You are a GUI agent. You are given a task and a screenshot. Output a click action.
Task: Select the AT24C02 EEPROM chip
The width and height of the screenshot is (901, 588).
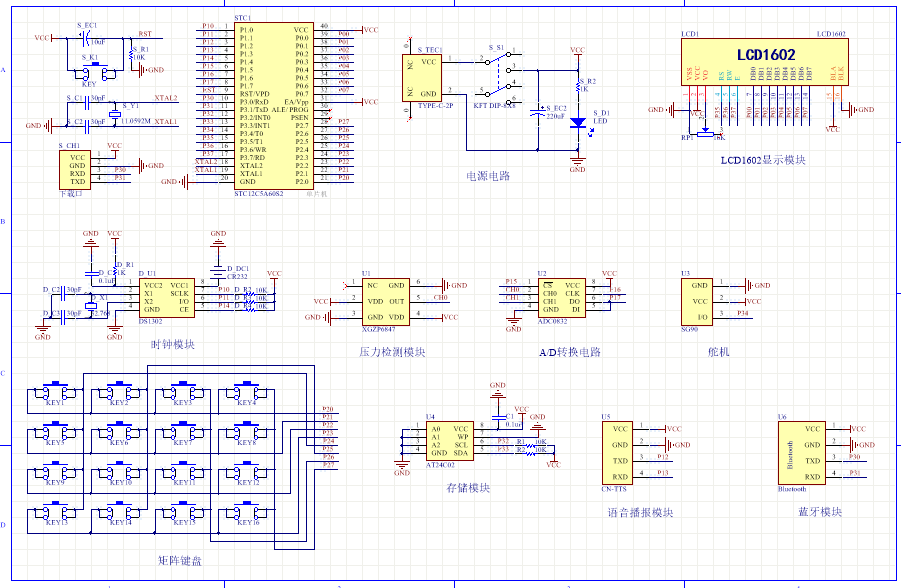[448, 440]
